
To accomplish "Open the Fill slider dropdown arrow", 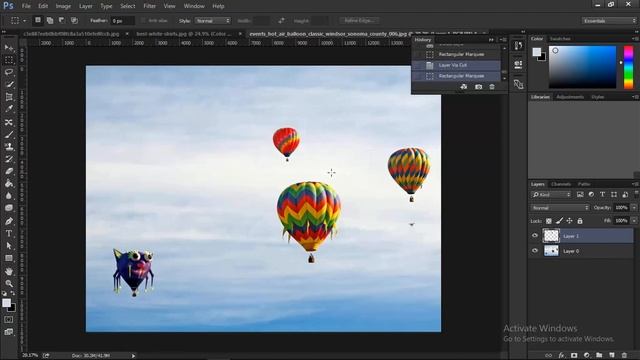I will 634,221.
